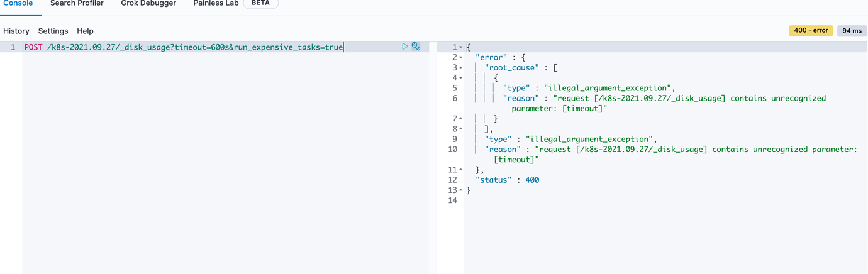
Task: Click the fold marker at line 13
Action: [x=460, y=190]
